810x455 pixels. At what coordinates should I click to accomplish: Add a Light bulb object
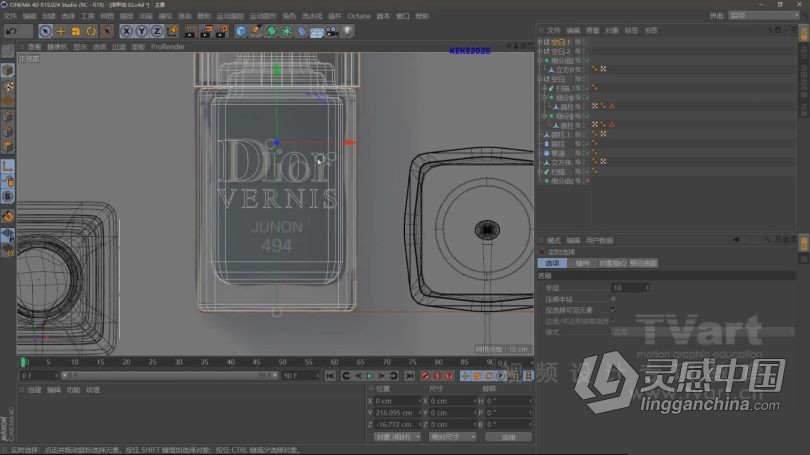pyautogui.click(x=348, y=32)
